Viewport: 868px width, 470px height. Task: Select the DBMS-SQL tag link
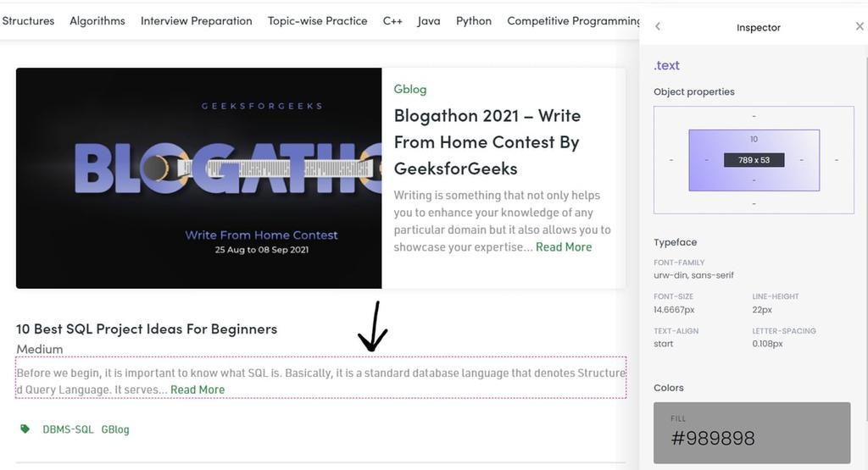pyautogui.click(x=68, y=429)
